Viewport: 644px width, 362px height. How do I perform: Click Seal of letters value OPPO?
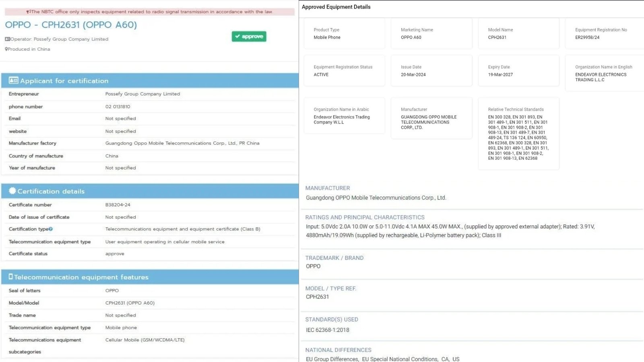coord(112,290)
